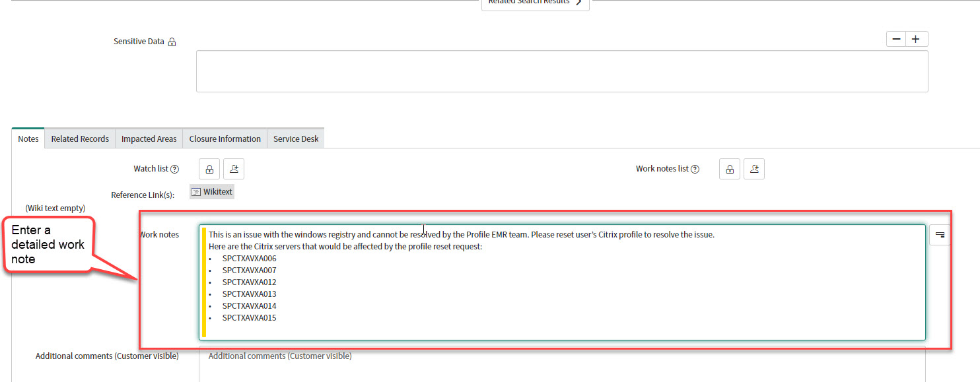Collapse Sensitive Data field with minus button
Image resolution: width=980 pixels, height=382 pixels.
coord(896,39)
